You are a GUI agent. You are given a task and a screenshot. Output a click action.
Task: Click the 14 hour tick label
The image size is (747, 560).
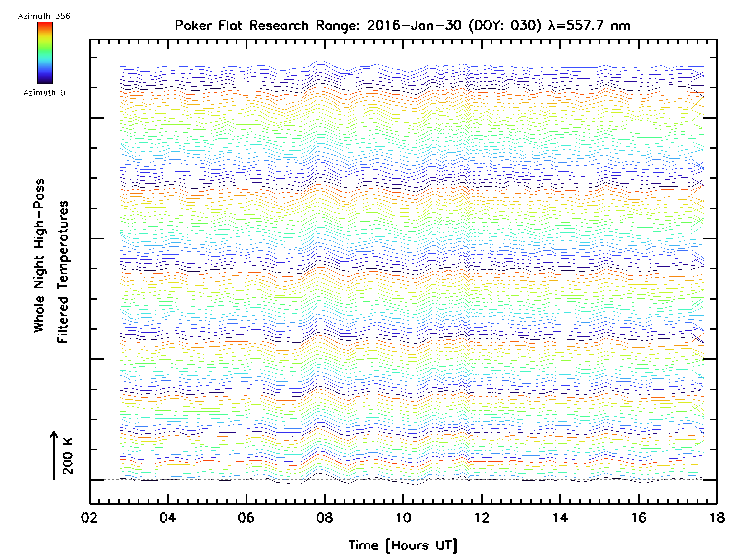tap(560, 518)
